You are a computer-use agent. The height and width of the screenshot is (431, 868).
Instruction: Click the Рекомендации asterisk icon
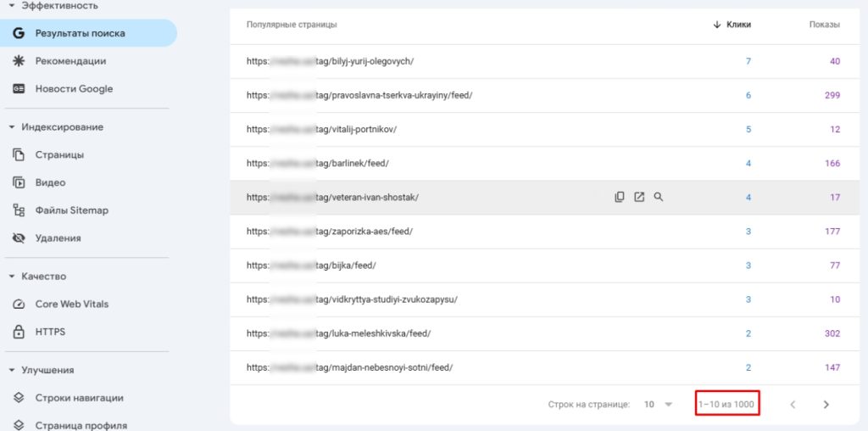pos(19,61)
